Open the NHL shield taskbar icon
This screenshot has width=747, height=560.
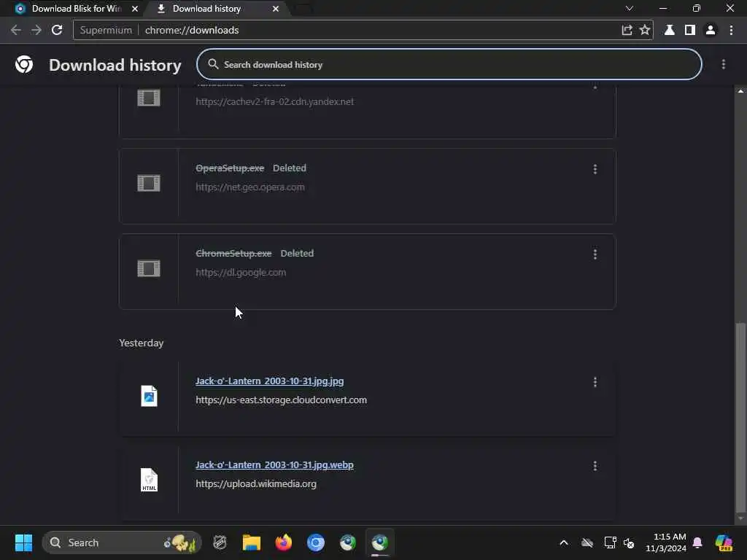pos(220,542)
